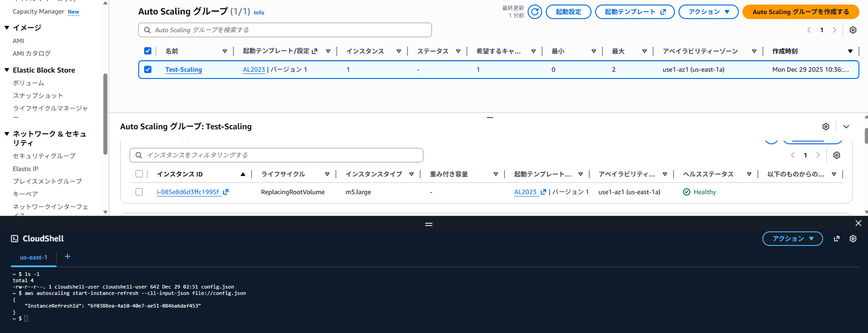Click the CloudShell terminal logo icon
The width and height of the screenshot is (868, 333).
(15, 239)
